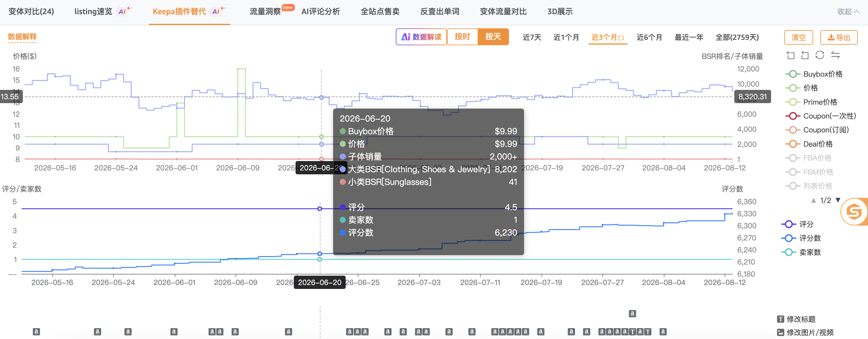The width and height of the screenshot is (868, 339).
Task: Click the 修改标题 legend label
Action: 801,319
